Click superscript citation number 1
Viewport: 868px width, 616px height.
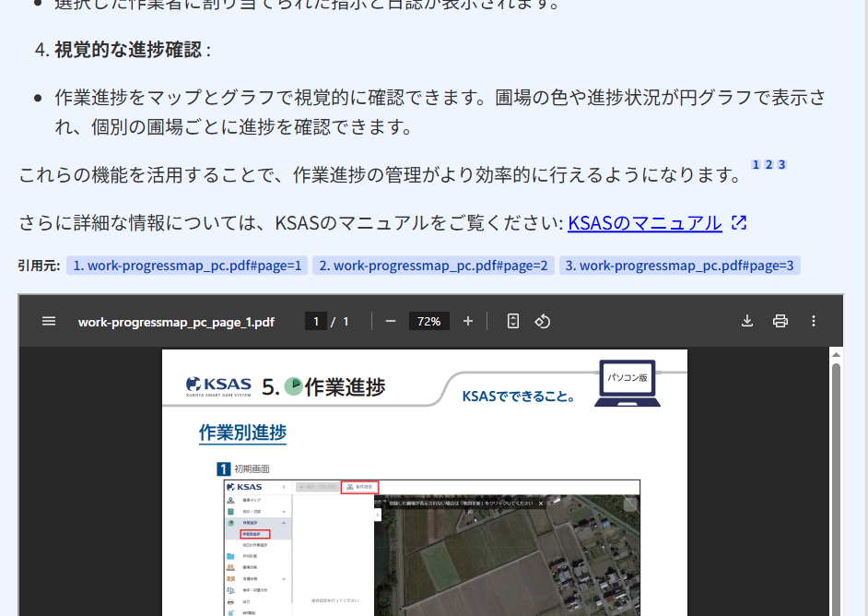(x=756, y=163)
